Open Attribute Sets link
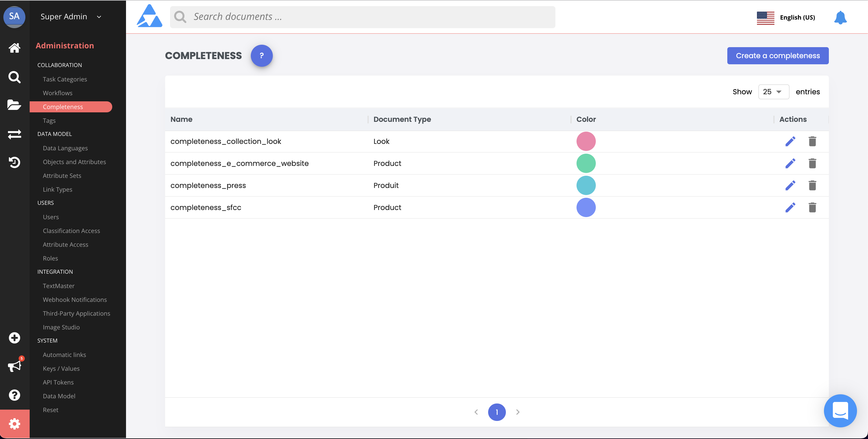The image size is (868, 439). (x=62, y=176)
